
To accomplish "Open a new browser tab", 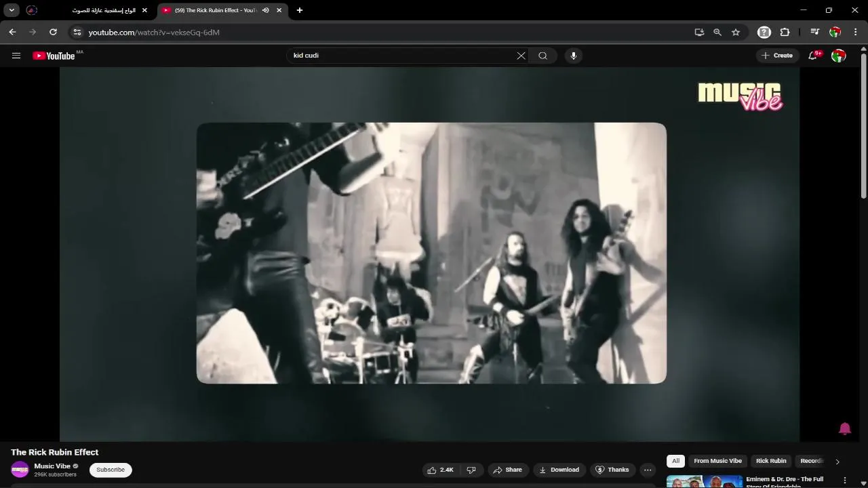I will click(300, 10).
